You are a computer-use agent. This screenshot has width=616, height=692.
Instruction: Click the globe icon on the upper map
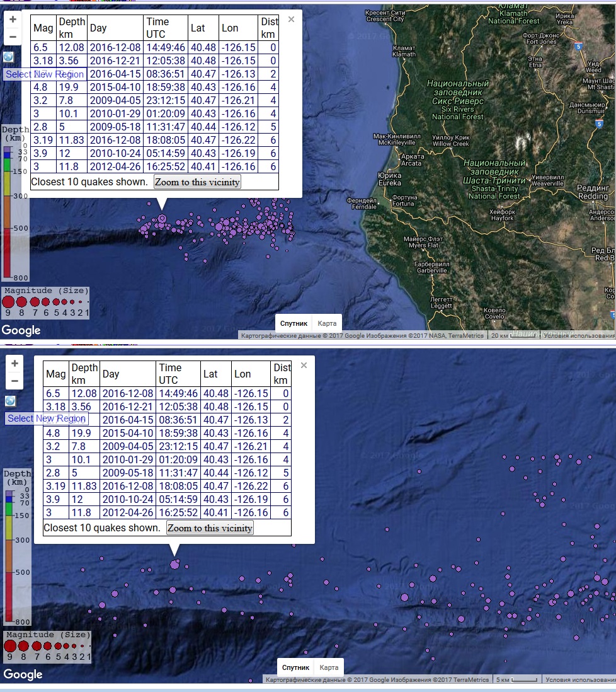8,57
